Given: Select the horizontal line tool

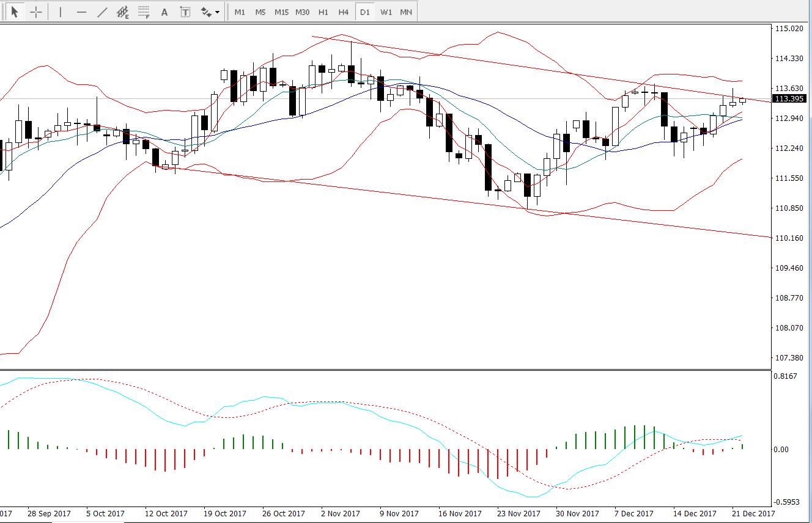Looking at the screenshot, I should coord(81,12).
